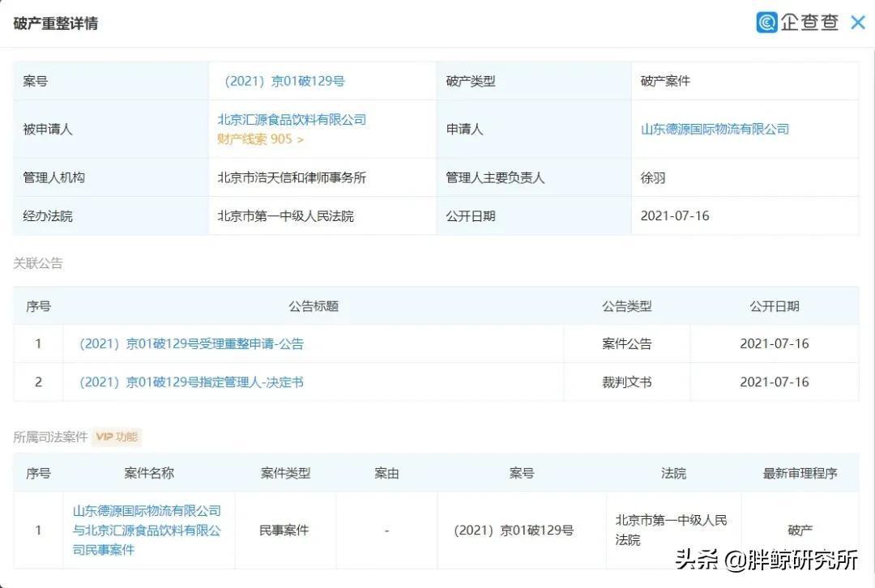
Task: Click the VIP功能 badge
Action: pyautogui.click(x=117, y=437)
